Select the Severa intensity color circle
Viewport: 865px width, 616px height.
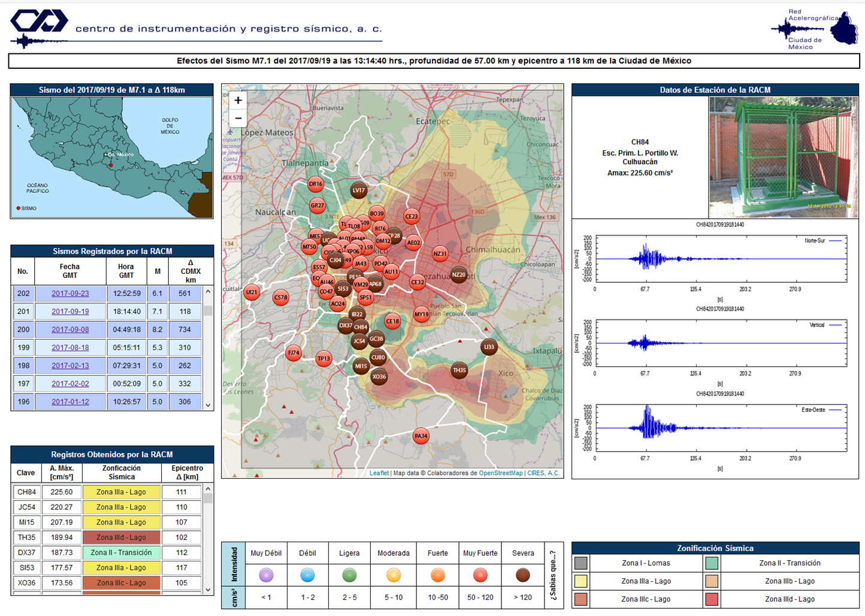pos(523,575)
